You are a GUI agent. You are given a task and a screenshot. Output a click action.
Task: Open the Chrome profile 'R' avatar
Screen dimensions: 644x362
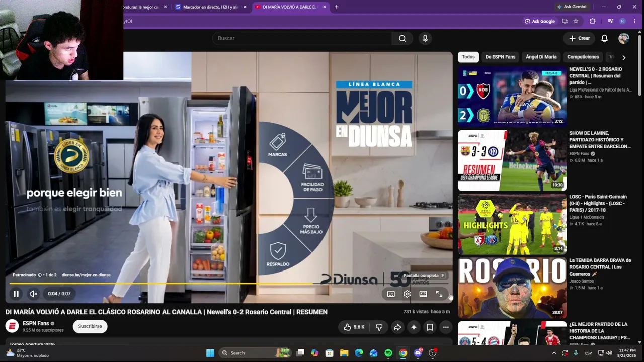pos(622,21)
